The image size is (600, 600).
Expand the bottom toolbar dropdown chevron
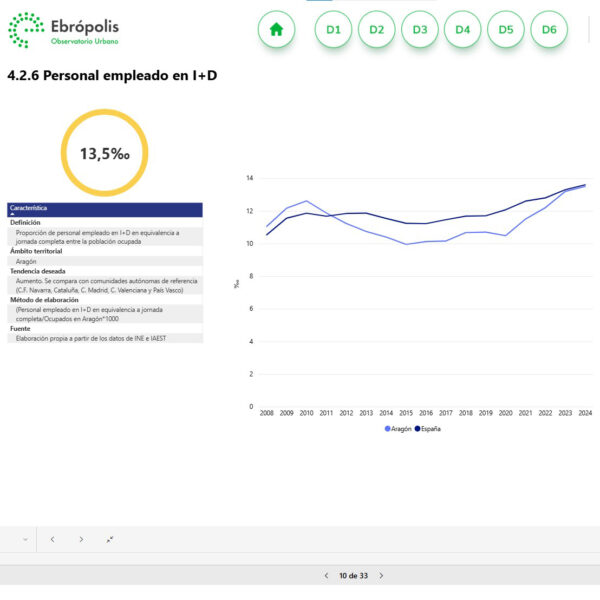(25, 539)
